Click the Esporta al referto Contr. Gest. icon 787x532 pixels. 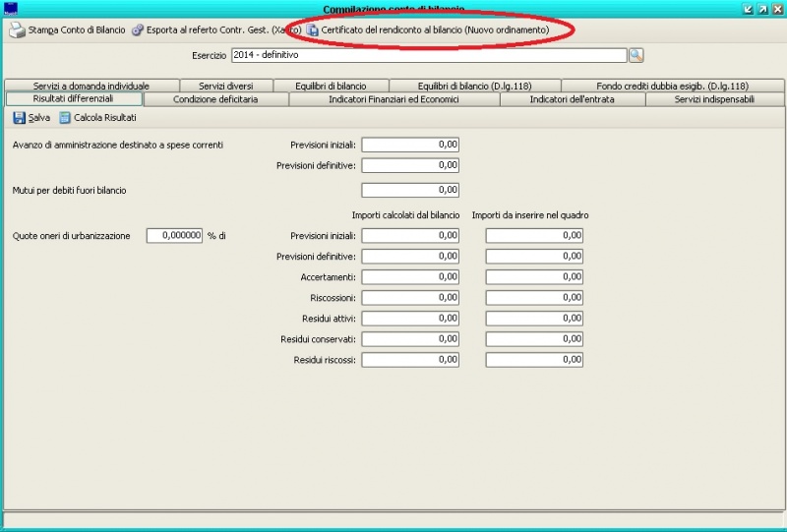pos(138,30)
